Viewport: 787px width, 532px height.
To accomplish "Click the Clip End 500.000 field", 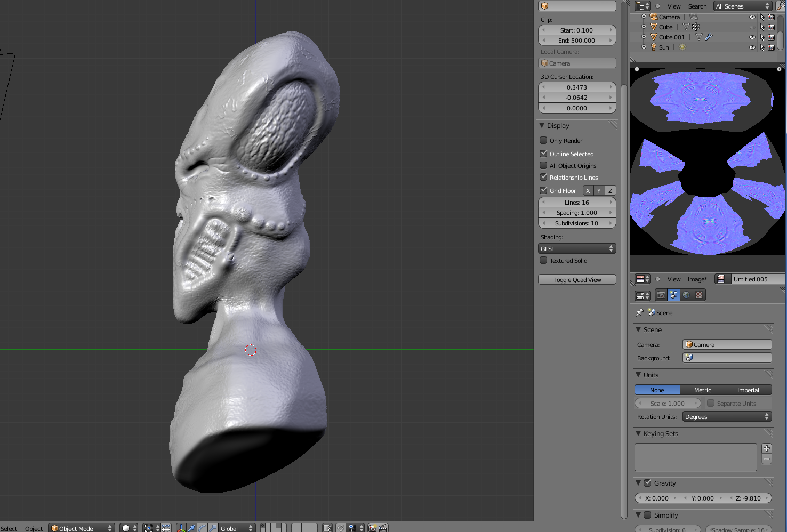I will coord(577,40).
